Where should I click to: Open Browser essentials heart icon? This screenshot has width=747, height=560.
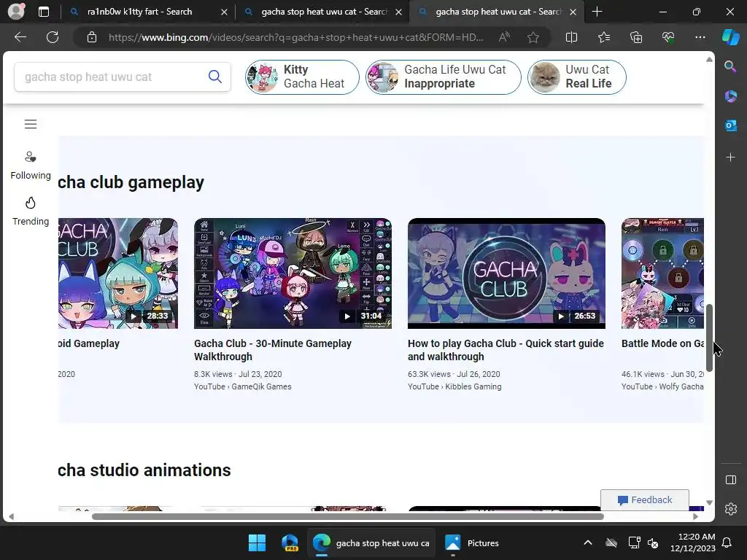[668, 37]
